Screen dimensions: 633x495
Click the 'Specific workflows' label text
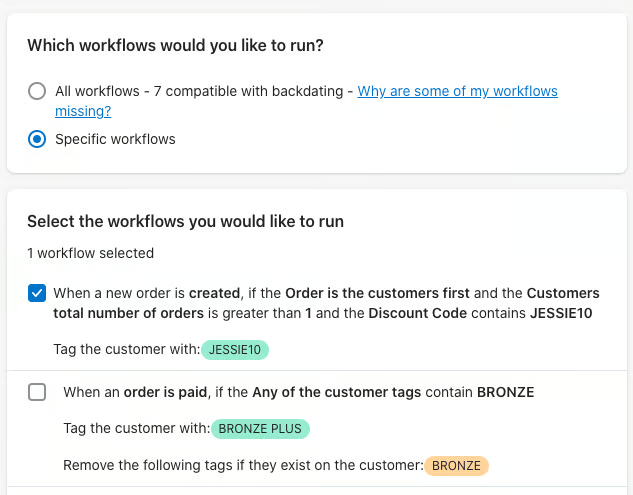[x=115, y=139]
